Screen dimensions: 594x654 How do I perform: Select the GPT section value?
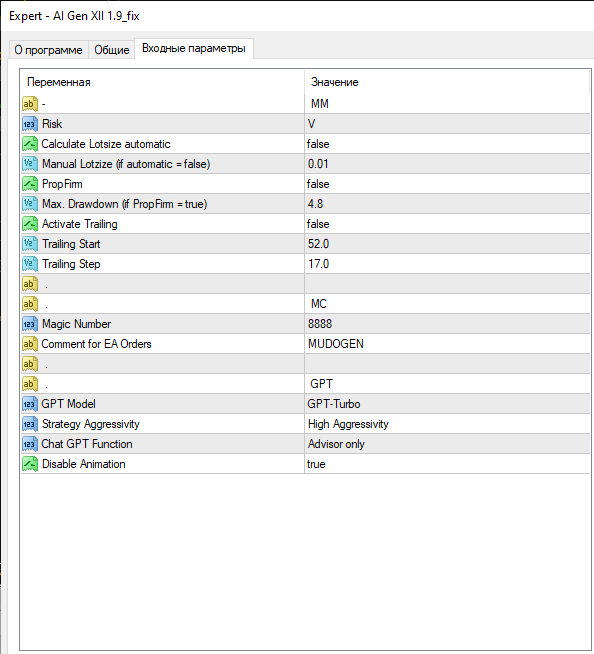pyautogui.click(x=447, y=384)
